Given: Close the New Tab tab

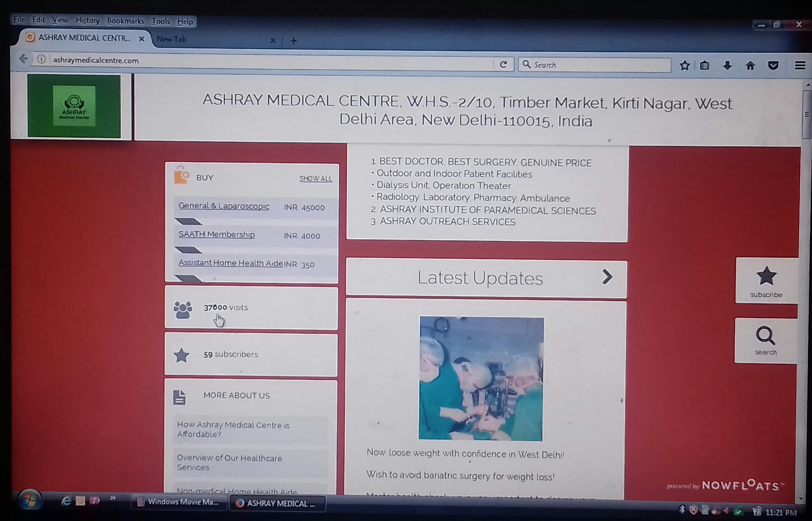Looking at the screenshot, I should point(273,41).
